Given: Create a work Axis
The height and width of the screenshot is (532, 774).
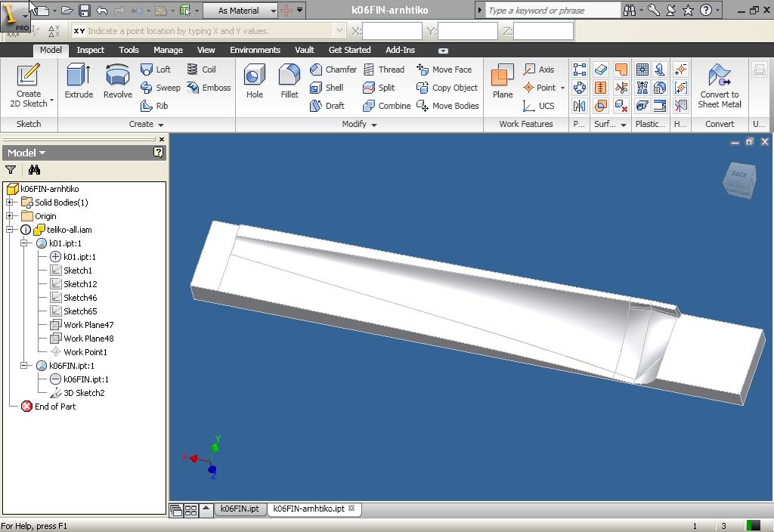Looking at the screenshot, I should coord(538,70).
